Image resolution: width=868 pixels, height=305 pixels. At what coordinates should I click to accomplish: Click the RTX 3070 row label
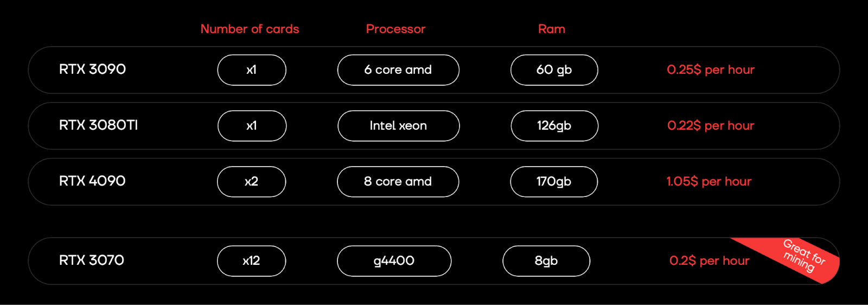click(x=92, y=260)
